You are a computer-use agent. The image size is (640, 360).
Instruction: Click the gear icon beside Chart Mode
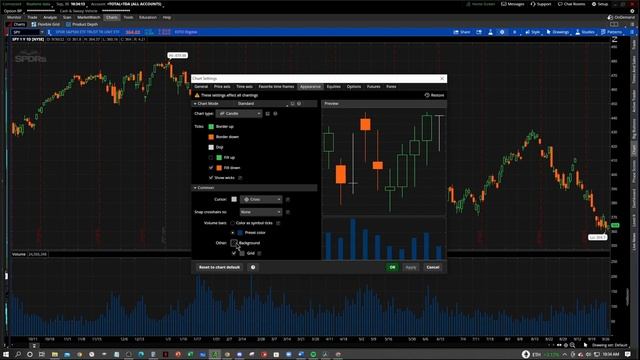(x=299, y=104)
